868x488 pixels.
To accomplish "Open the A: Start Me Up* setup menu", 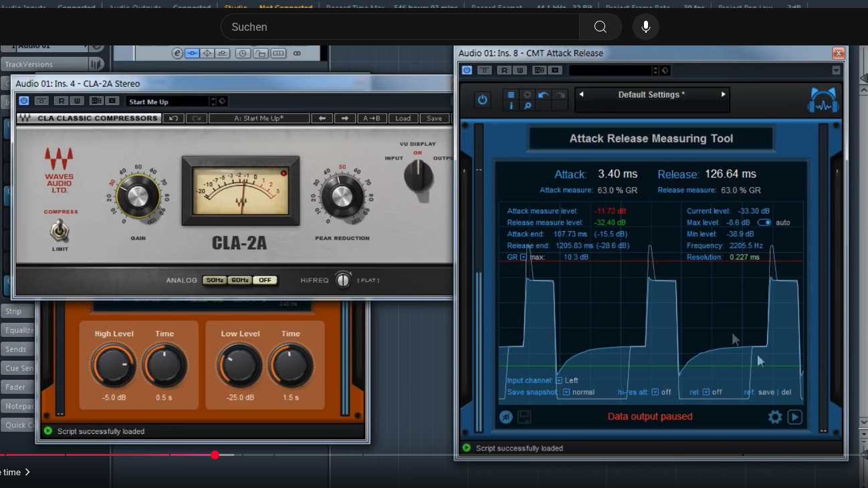I will click(x=259, y=118).
